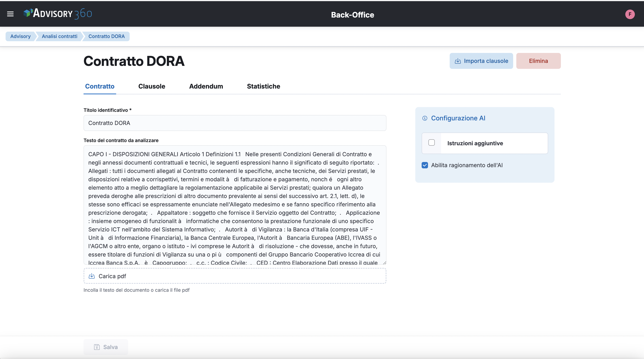This screenshot has width=644, height=359.
Task: Focus the Titolo identificativo input field
Action: pos(235,123)
